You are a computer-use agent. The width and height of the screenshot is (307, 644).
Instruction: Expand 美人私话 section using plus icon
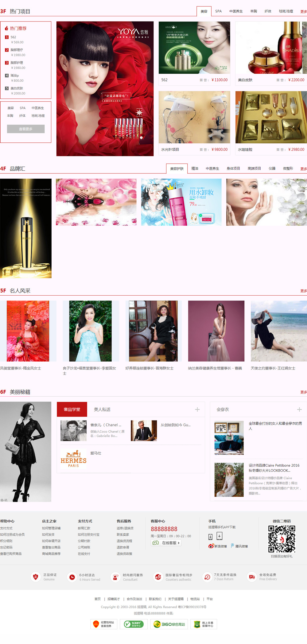coord(197,409)
